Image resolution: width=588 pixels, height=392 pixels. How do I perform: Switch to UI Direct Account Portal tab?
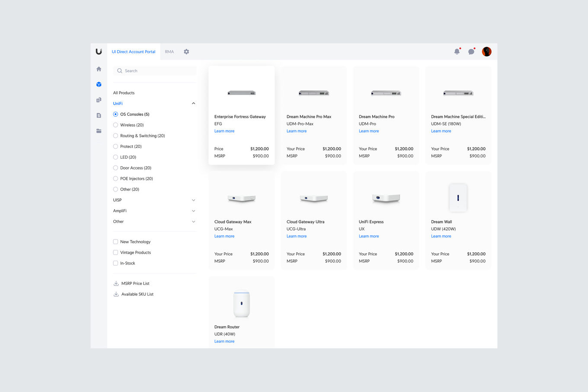[134, 52]
